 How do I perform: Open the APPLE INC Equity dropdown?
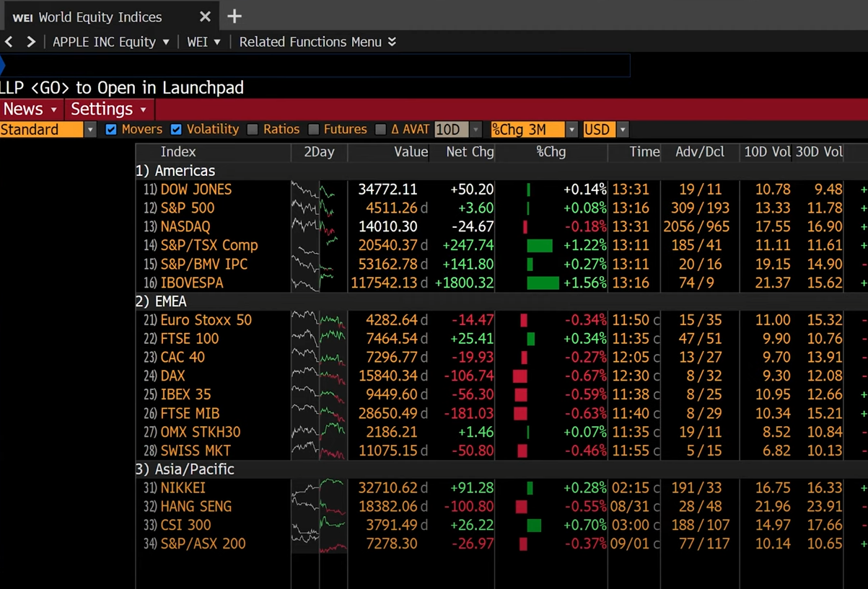point(111,42)
